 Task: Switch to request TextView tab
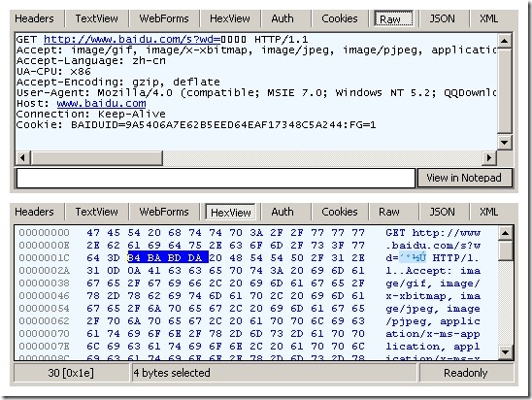[x=97, y=18]
